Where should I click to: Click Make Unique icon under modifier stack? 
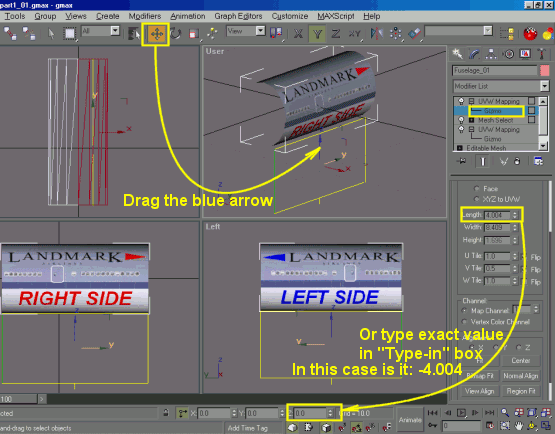(503, 161)
